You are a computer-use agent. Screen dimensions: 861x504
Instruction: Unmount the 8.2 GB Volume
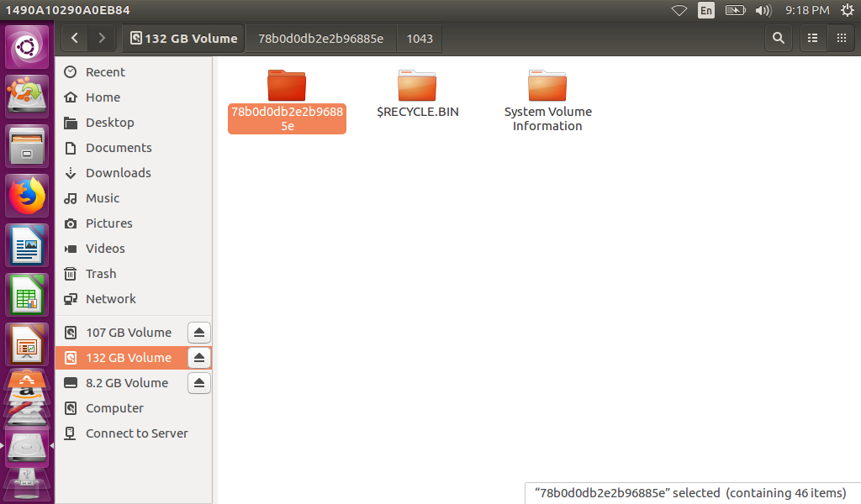coord(198,383)
